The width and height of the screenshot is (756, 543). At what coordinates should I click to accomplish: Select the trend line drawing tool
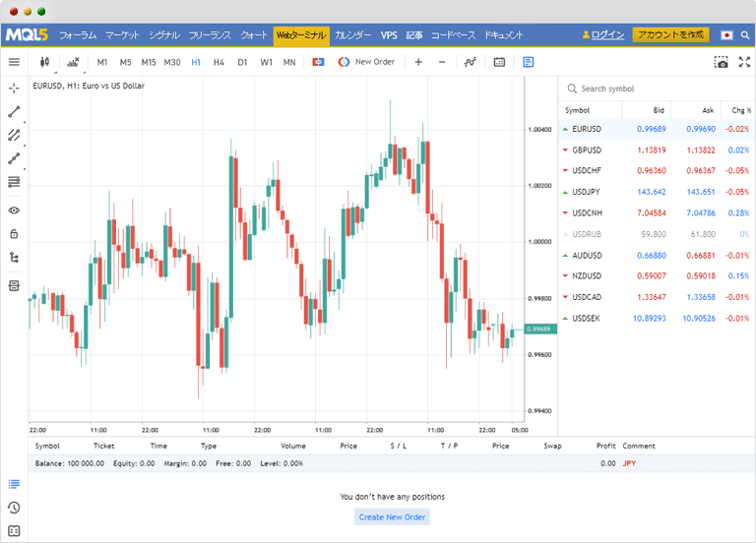[x=14, y=111]
